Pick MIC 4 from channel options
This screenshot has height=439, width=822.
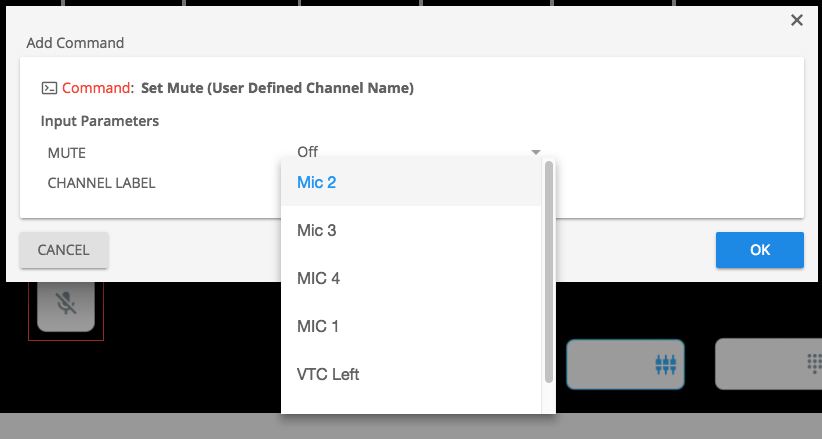[x=411, y=278]
